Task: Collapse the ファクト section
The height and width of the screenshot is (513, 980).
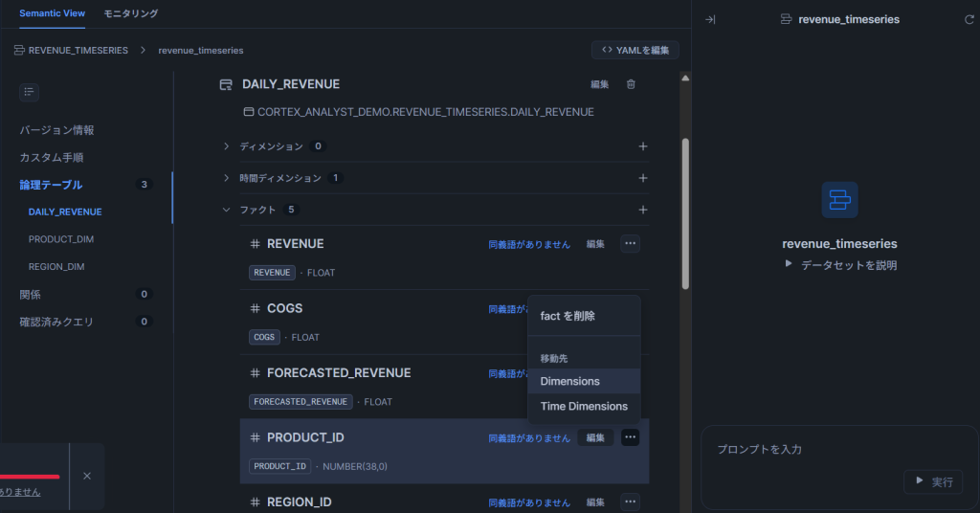Action: pos(226,210)
